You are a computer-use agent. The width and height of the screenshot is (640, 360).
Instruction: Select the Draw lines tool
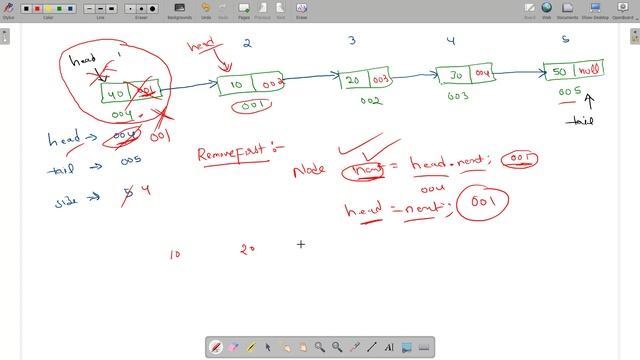tap(372, 347)
